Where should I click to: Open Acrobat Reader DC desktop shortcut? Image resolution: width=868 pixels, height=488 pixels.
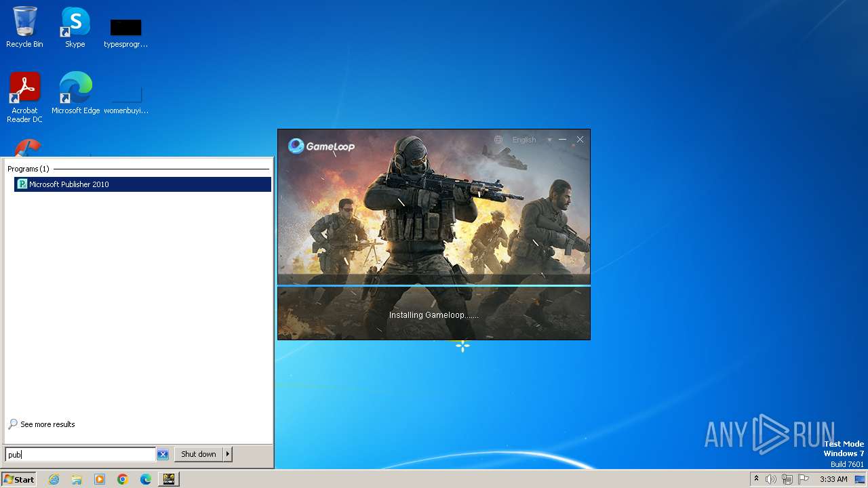click(x=24, y=97)
